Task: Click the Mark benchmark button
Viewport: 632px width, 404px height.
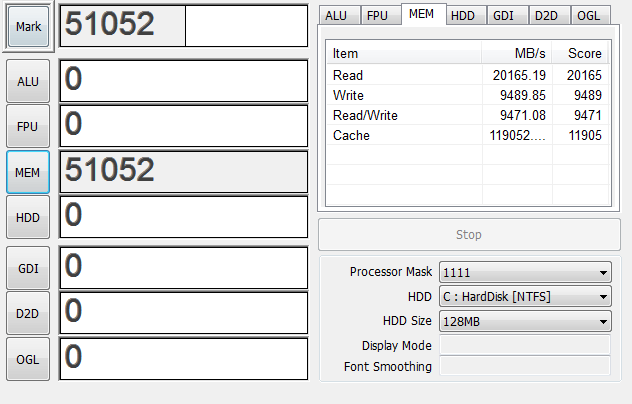Action: (28, 27)
